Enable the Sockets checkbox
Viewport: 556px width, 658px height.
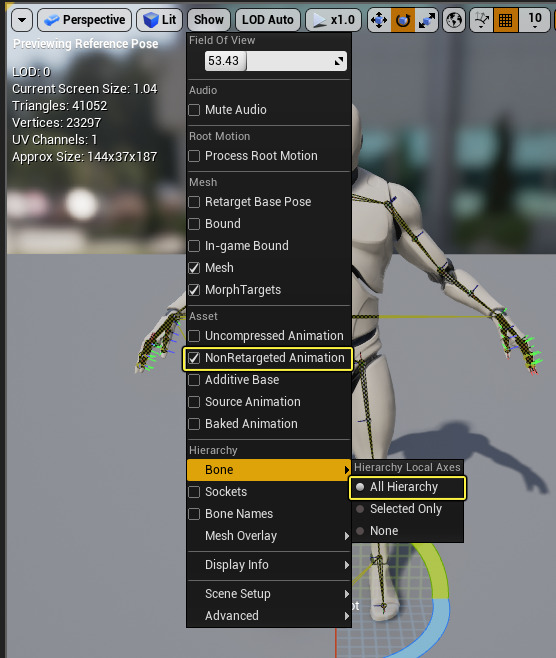(x=194, y=492)
